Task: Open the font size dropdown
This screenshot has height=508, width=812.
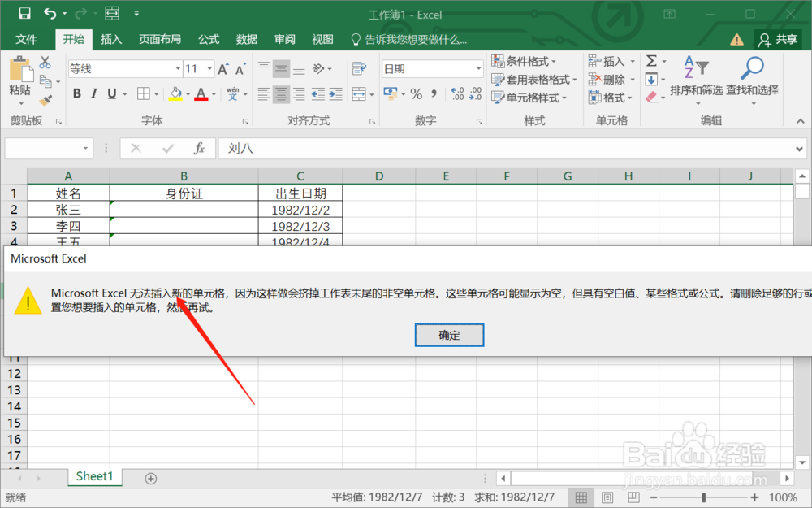Action: (209, 69)
